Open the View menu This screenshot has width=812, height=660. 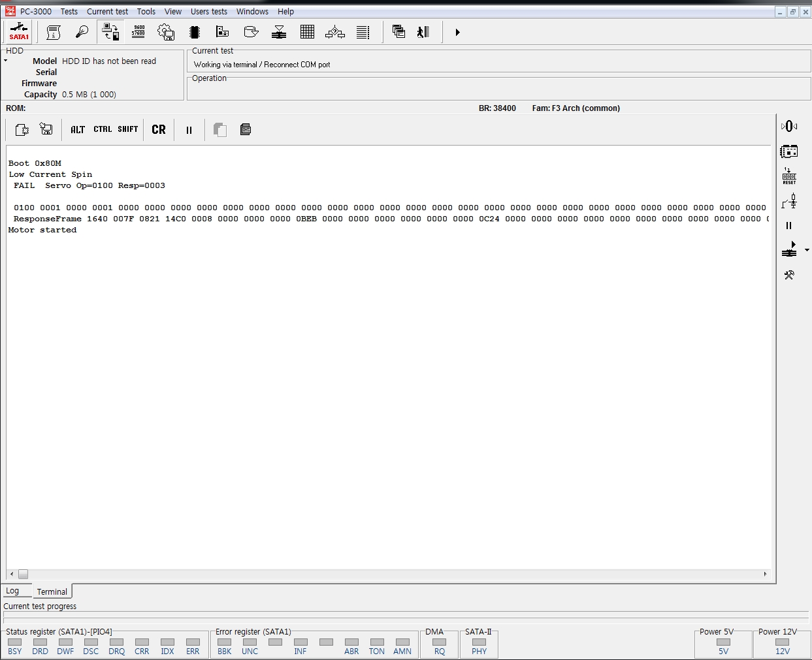(x=173, y=11)
